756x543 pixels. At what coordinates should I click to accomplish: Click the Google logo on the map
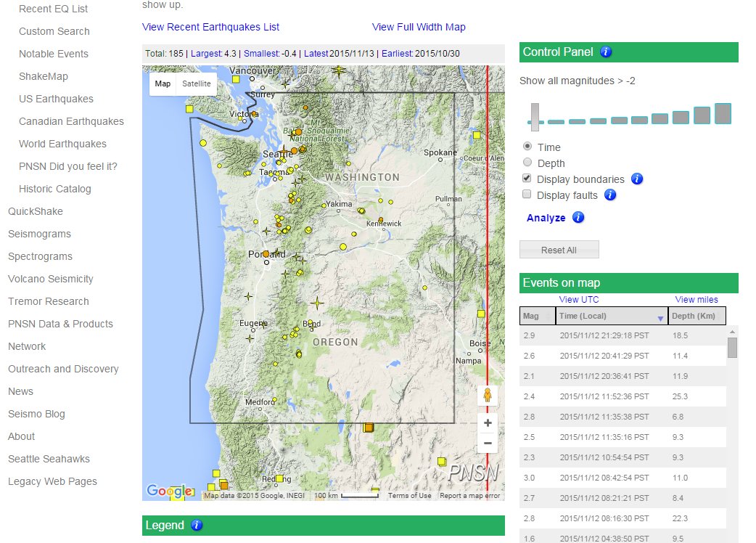click(168, 491)
